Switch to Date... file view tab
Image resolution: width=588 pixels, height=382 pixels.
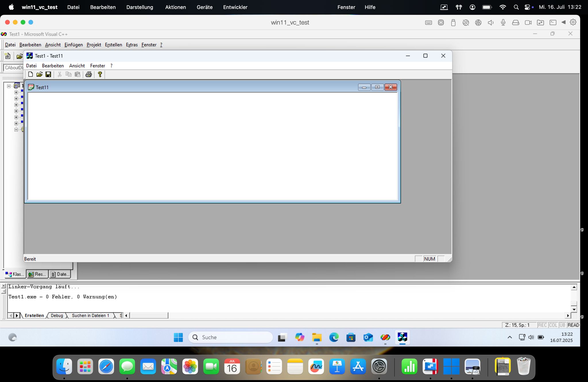60,274
